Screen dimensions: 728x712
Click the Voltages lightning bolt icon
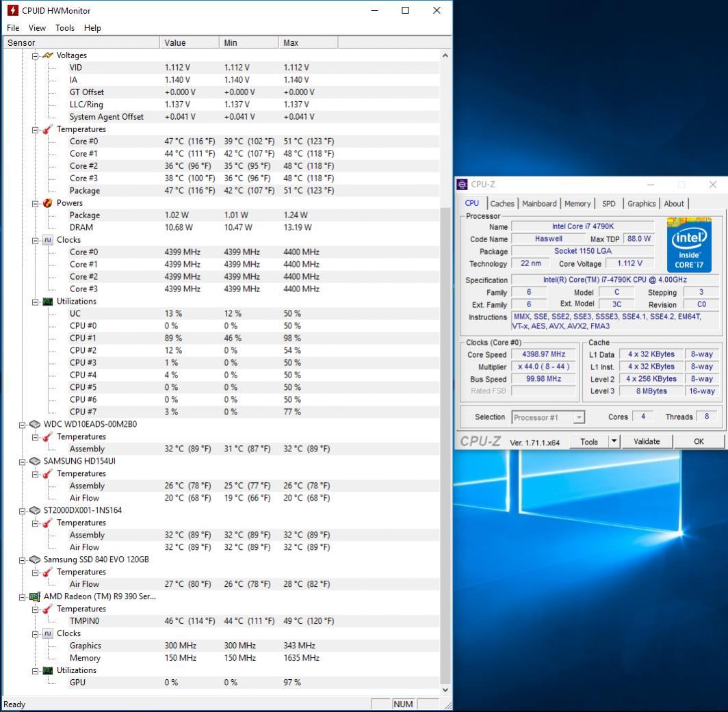(48, 55)
